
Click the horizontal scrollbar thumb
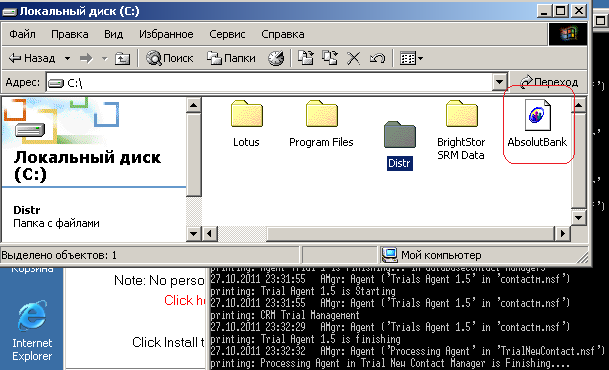[x=410, y=233]
